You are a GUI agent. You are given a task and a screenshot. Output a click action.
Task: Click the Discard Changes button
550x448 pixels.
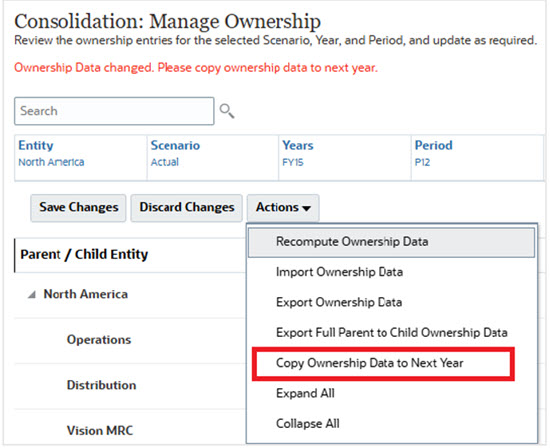(187, 208)
